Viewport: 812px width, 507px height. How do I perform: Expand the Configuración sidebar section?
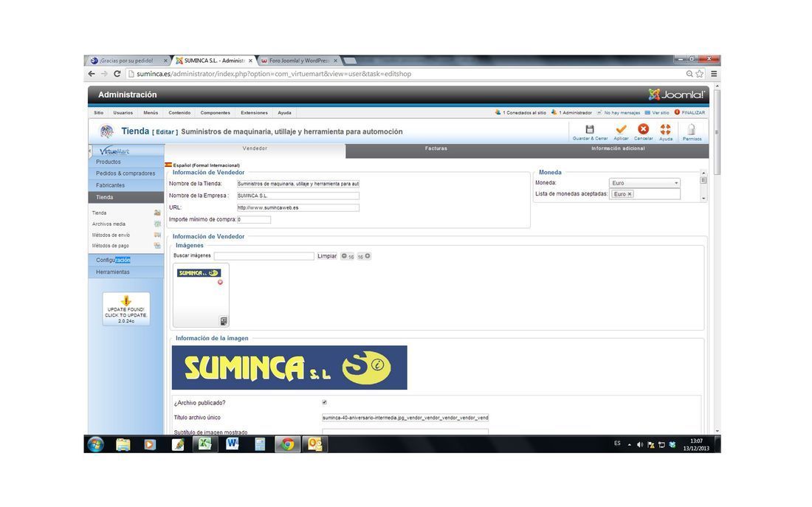(x=125, y=260)
